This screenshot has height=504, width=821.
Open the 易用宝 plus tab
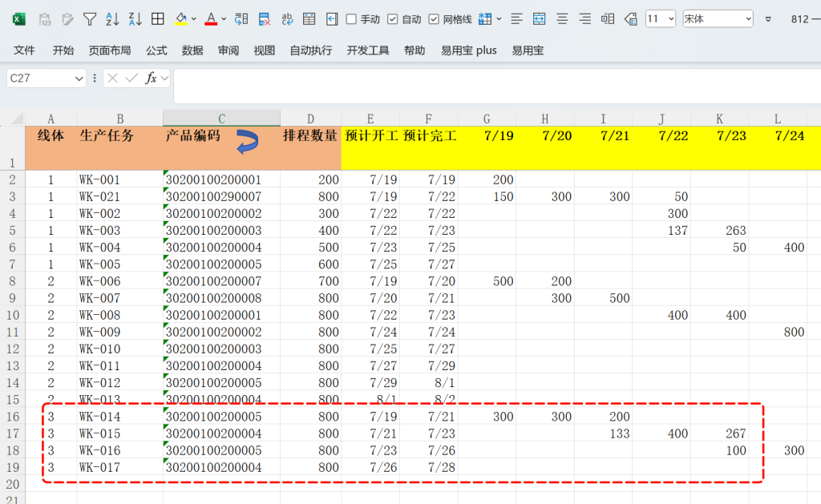(x=468, y=50)
